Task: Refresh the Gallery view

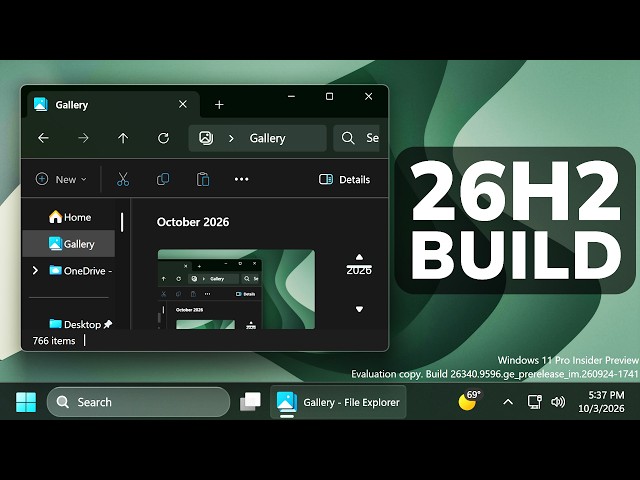Action: pos(163,138)
